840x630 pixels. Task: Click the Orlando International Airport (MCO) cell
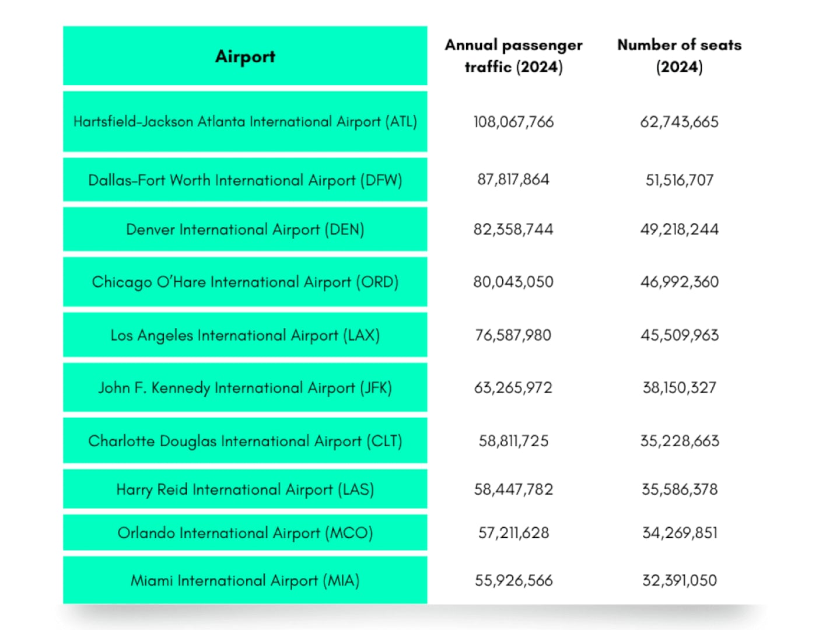tap(245, 533)
